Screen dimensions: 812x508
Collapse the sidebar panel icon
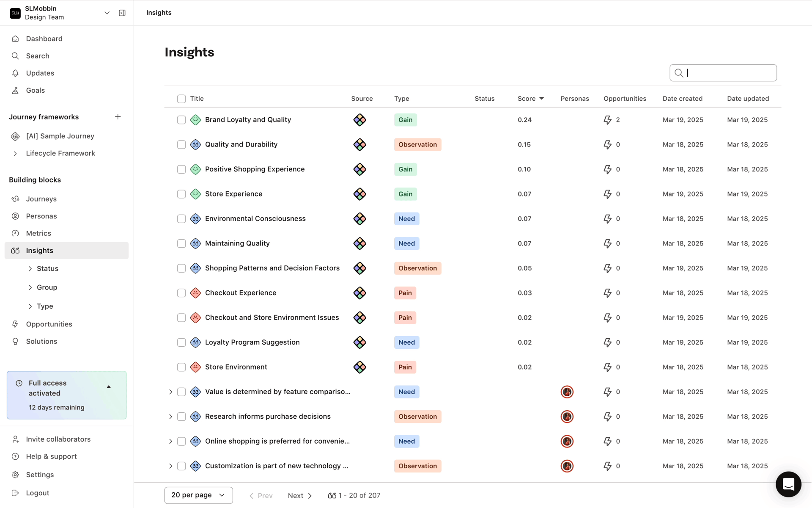pos(122,13)
